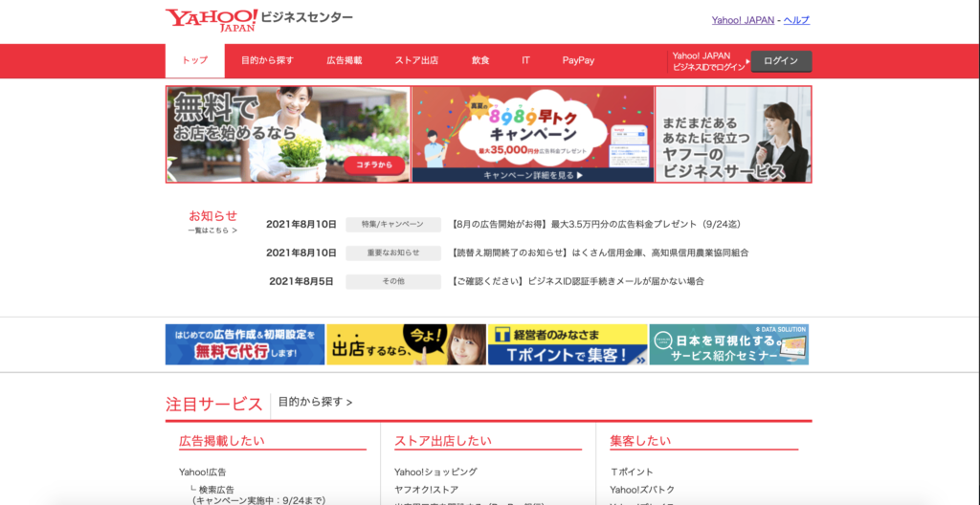Screen dimensions: 980x505
Task: Open news about 最大3.5万円分の広告料金プレゼント
Action: [x=595, y=225]
